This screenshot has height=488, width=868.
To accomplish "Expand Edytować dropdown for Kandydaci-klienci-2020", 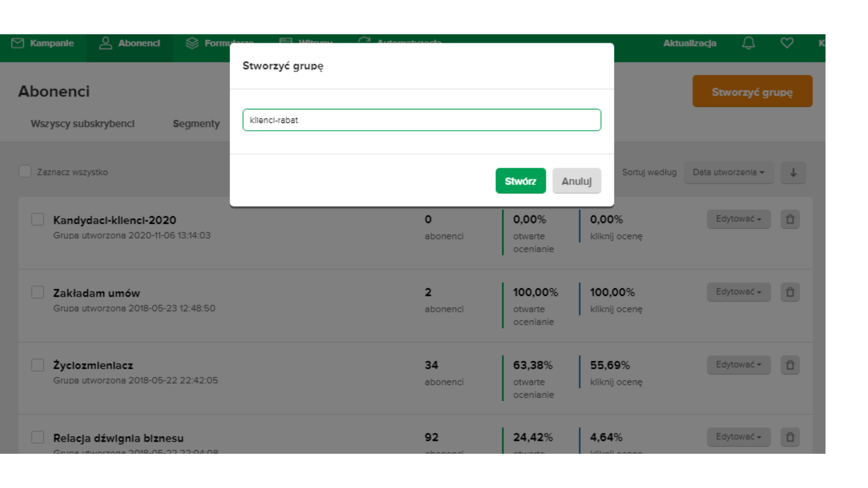I will coord(738,219).
